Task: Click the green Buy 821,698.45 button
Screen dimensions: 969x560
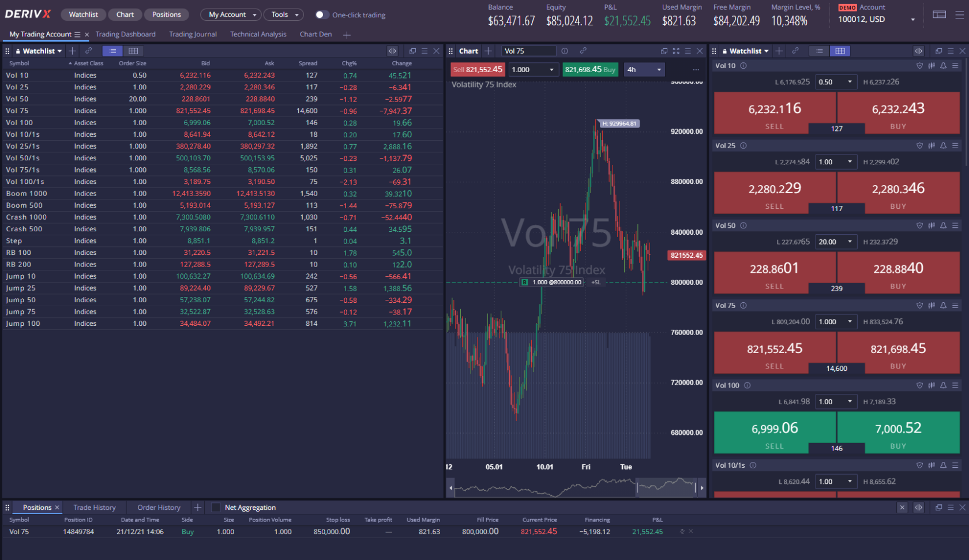Action: coord(590,69)
